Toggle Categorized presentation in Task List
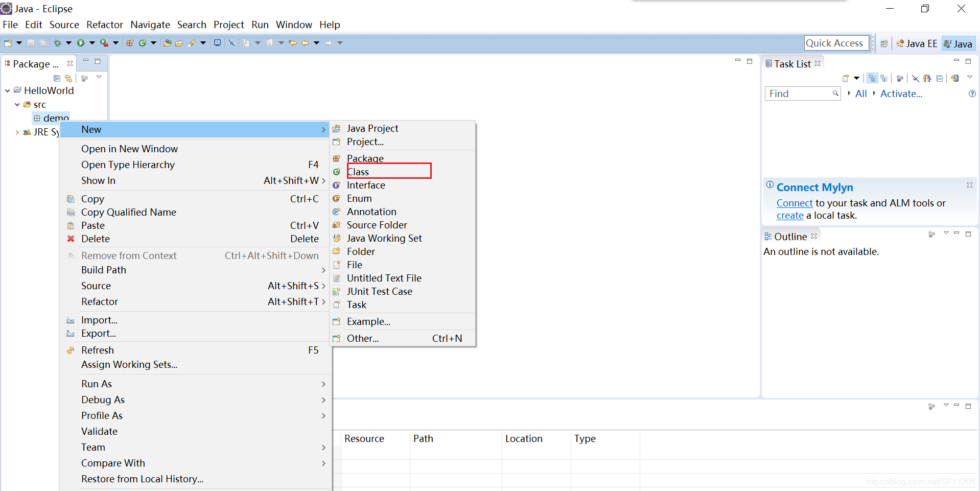 tap(872, 78)
